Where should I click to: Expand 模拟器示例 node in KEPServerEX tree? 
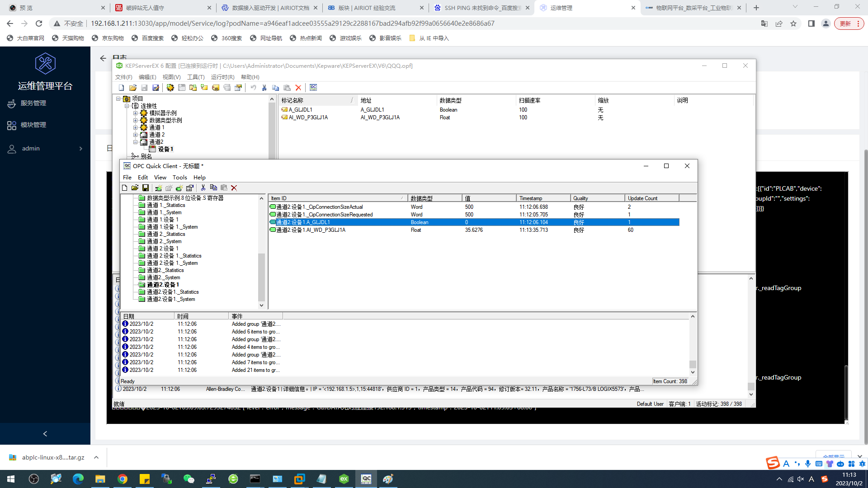click(x=135, y=113)
